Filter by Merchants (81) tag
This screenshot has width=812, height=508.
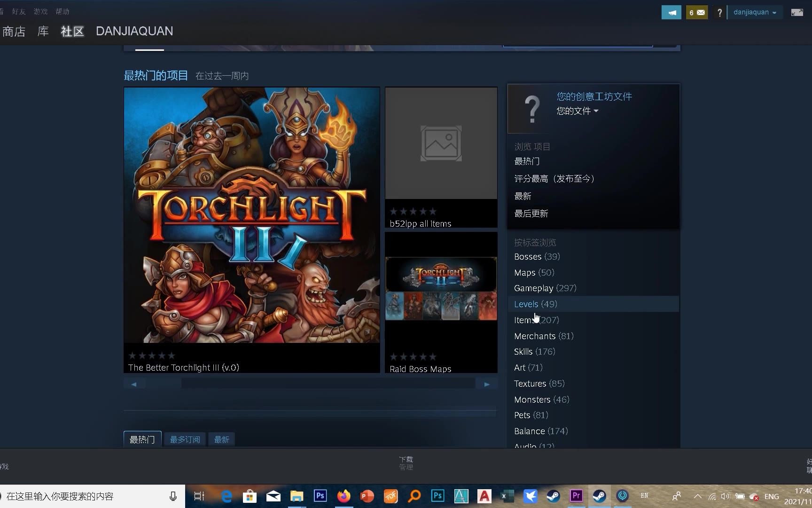coord(544,336)
